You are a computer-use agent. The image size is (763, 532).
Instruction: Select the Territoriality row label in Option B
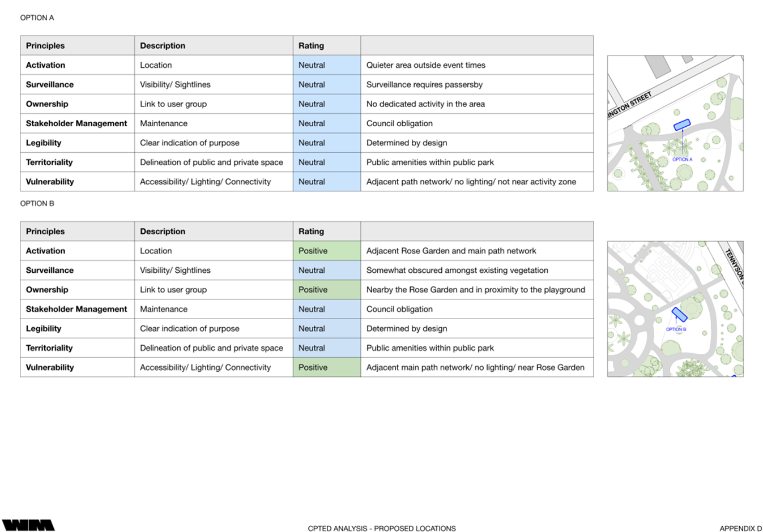(49, 348)
